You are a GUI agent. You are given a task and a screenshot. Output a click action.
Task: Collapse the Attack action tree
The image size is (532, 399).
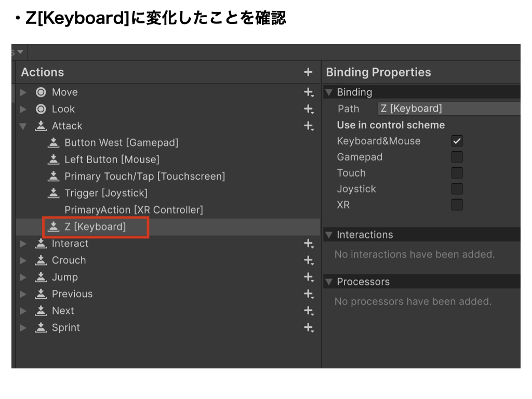23,126
